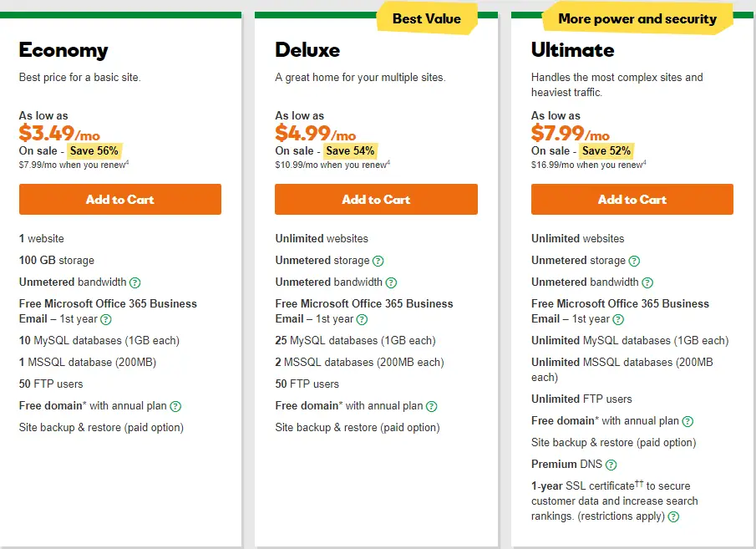This screenshot has height=549, width=756.
Task: Open help icon for Economy Free domain
Action: pos(175,406)
